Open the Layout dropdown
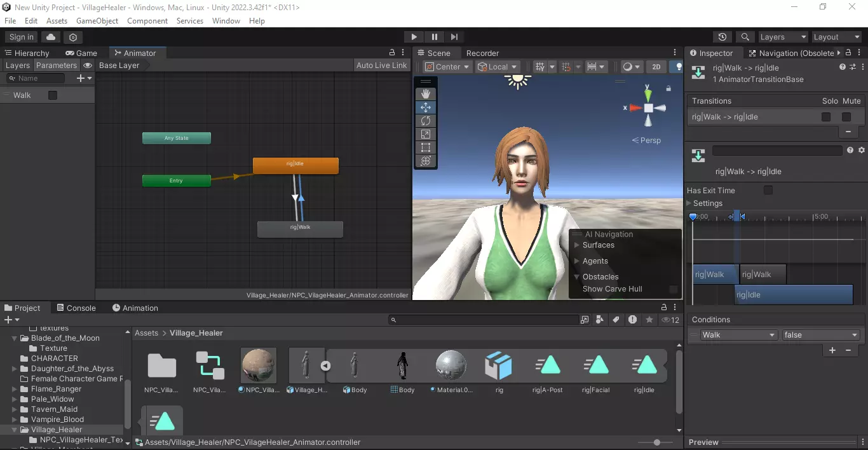The image size is (868, 450). tap(836, 37)
